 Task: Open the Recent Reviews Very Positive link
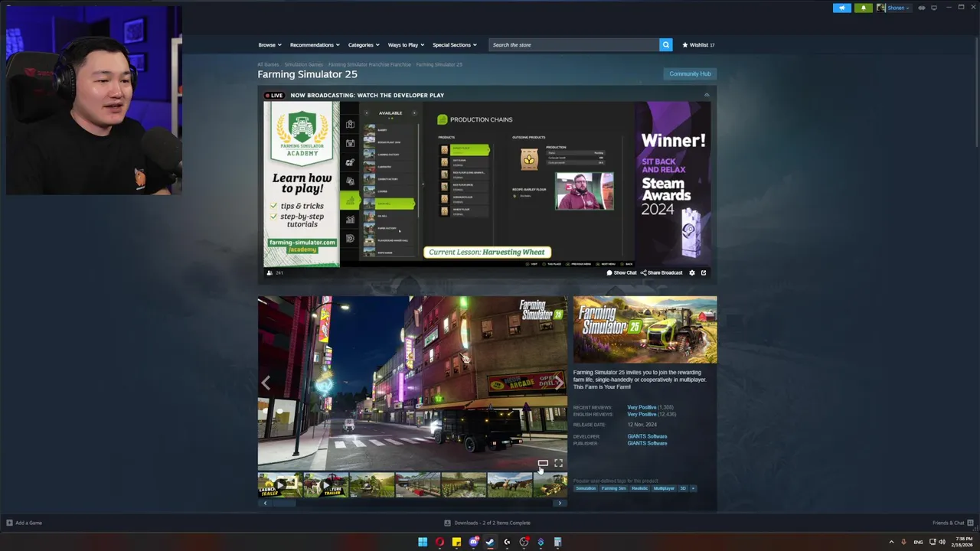(642, 407)
